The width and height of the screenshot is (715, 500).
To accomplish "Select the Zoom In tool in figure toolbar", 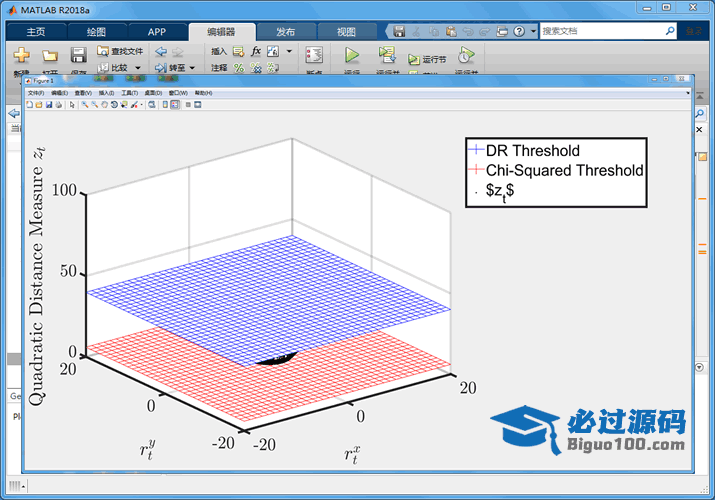I will (x=85, y=104).
